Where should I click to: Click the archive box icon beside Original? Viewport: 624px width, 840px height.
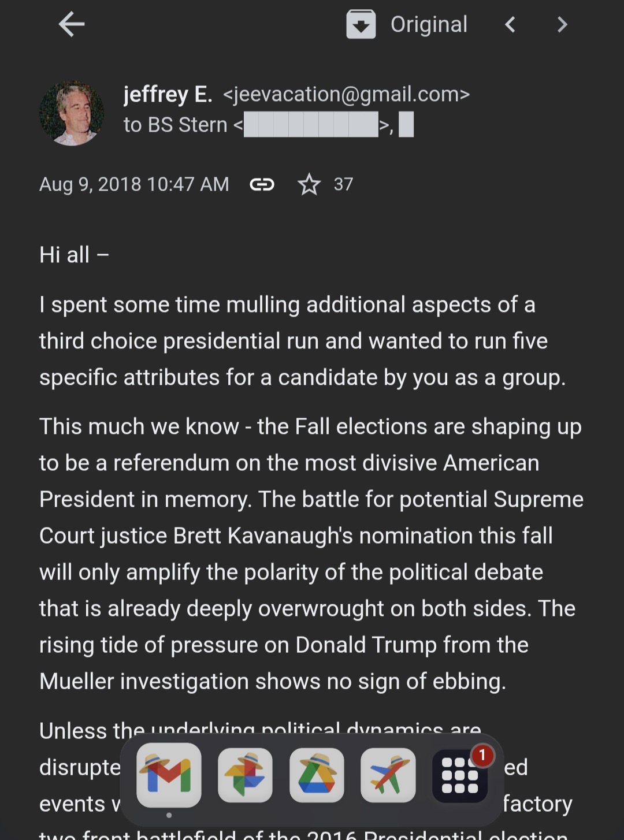click(361, 24)
